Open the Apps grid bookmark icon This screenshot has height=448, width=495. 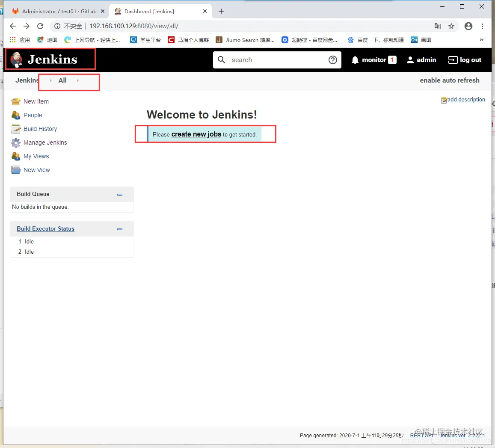[13, 40]
